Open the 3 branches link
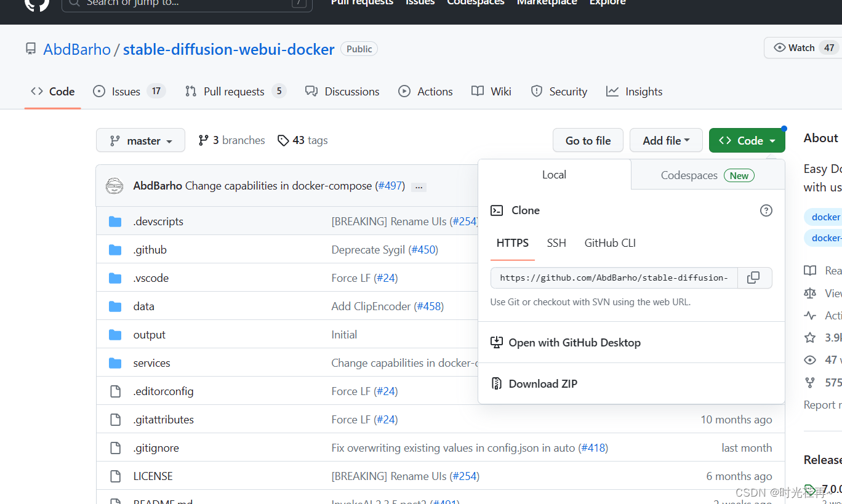This screenshot has width=842, height=504. click(x=231, y=140)
